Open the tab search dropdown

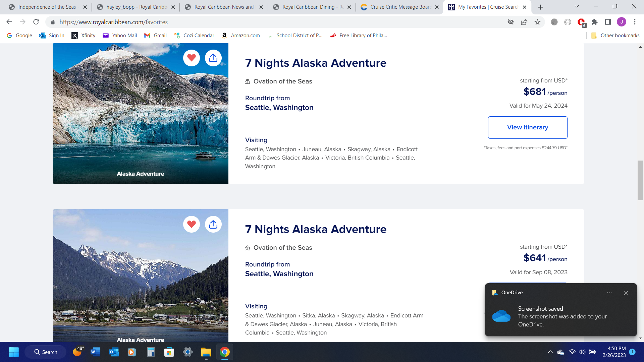tap(577, 6)
